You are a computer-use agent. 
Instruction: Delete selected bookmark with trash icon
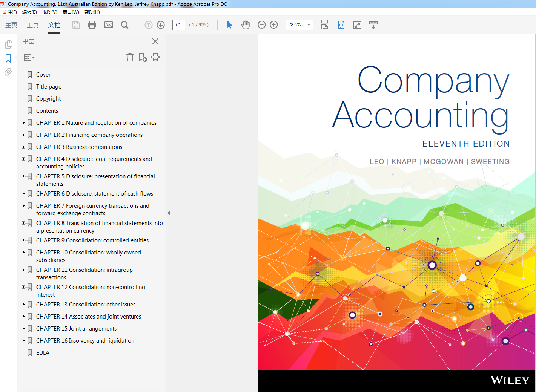coord(130,57)
